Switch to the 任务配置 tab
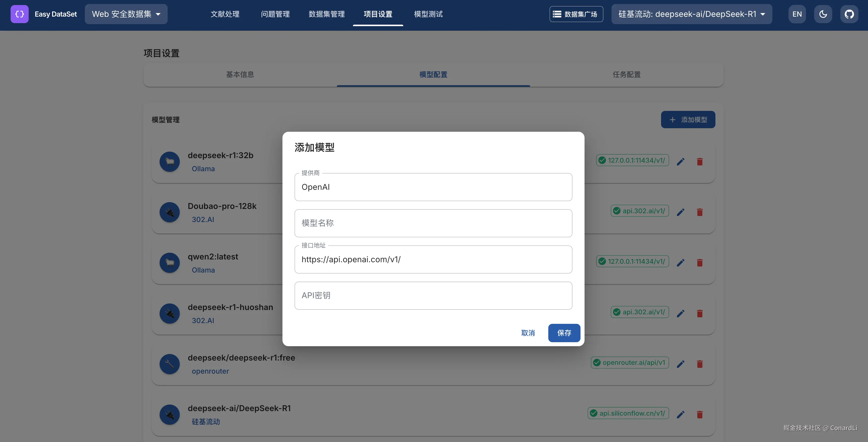Screen dimensions: 868x442 (x=626, y=75)
